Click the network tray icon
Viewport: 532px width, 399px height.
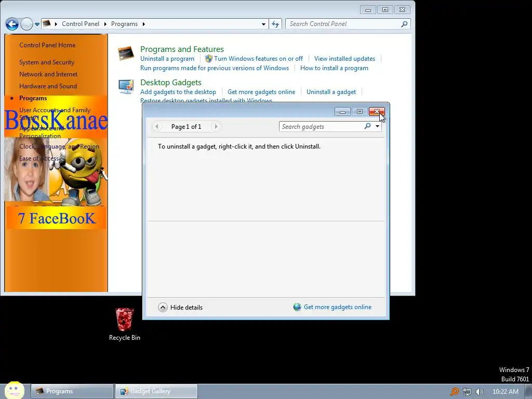(467, 392)
